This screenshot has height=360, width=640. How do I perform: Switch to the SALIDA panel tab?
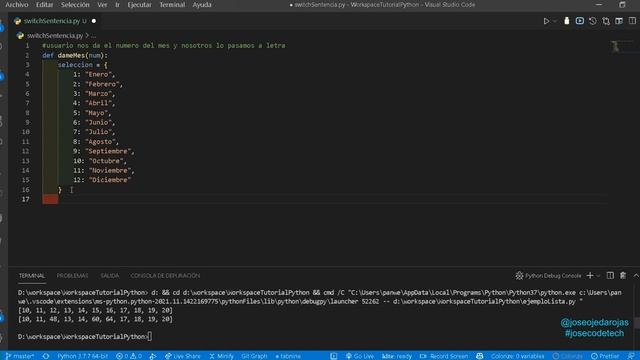click(110, 276)
